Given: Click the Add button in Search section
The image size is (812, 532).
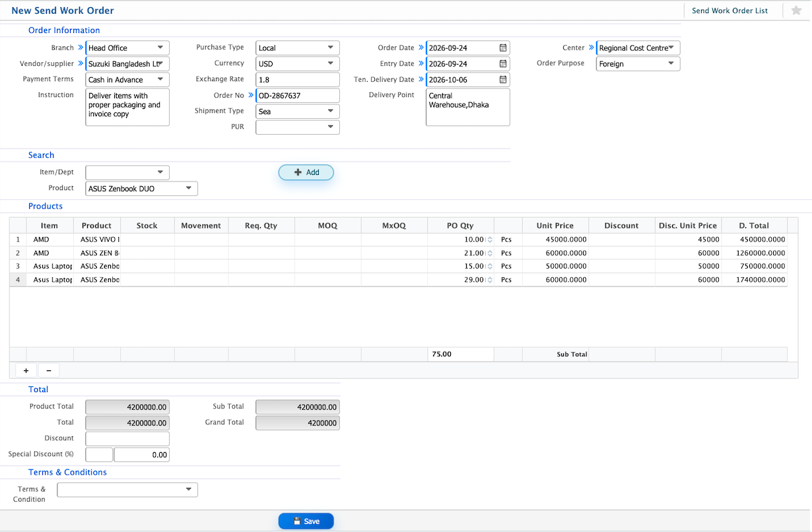Looking at the screenshot, I should 306,172.
